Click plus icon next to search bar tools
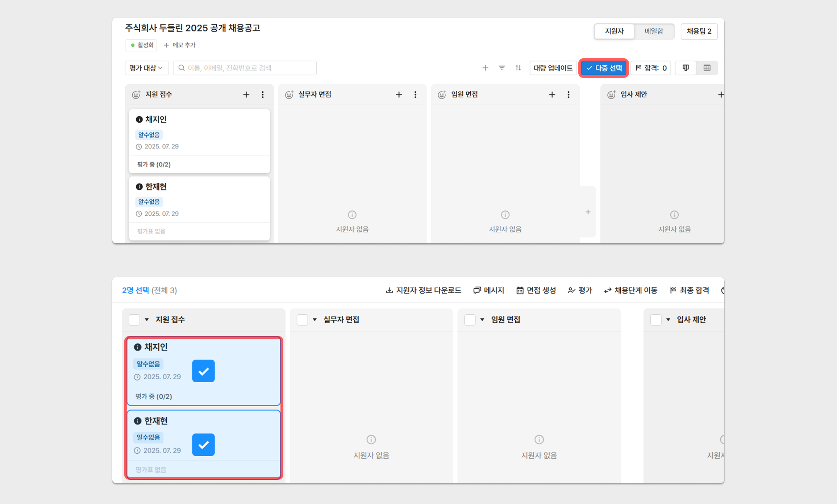Image resolution: width=837 pixels, height=504 pixels. tap(485, 68)
